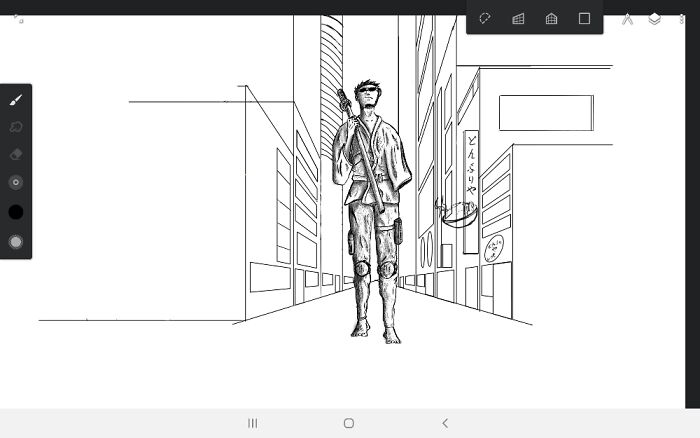
Task: Select the Smudge blend tool
Action: click(x=15, y=127)
